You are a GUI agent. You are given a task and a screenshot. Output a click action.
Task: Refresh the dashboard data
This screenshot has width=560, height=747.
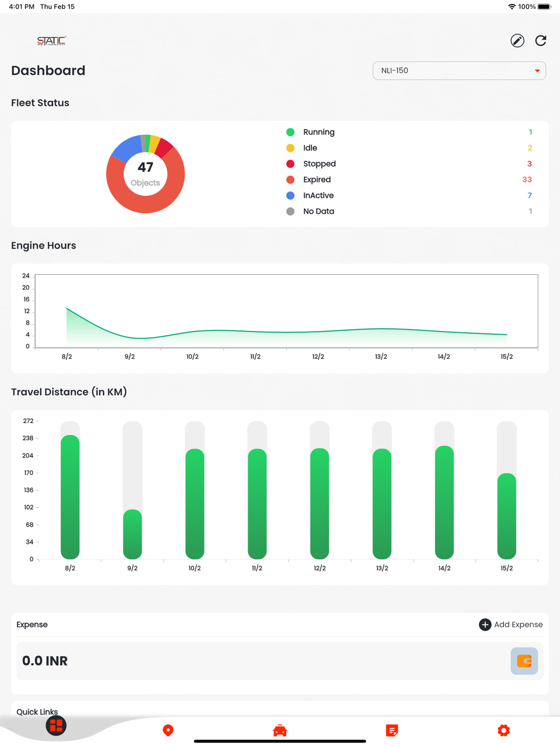(540, 40)
